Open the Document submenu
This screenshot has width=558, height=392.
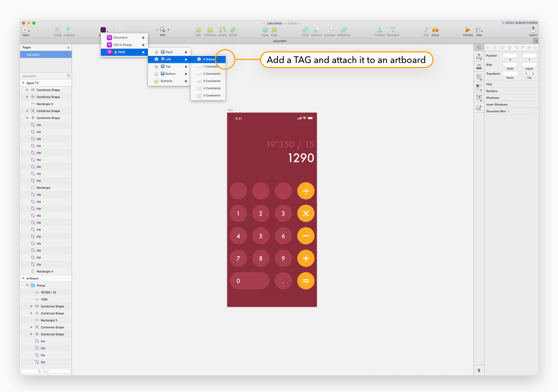[124, 37]
